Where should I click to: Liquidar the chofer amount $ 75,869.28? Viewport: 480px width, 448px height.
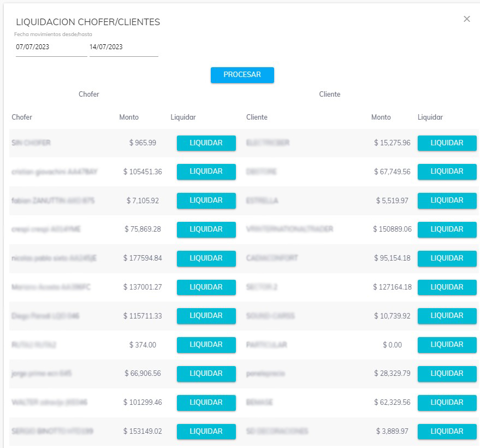(x=206, y=229)
